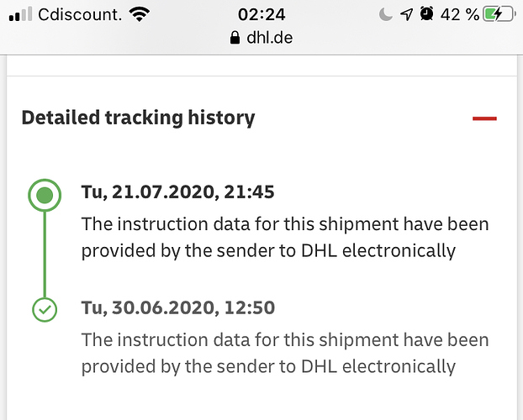
Task: Tap the Cdiscount carrier label
Action: pos(80,14)
